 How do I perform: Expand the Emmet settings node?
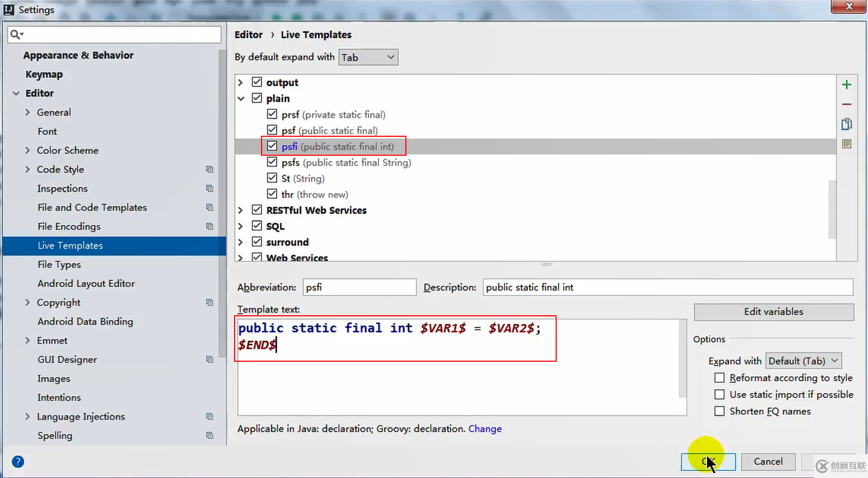28,340
